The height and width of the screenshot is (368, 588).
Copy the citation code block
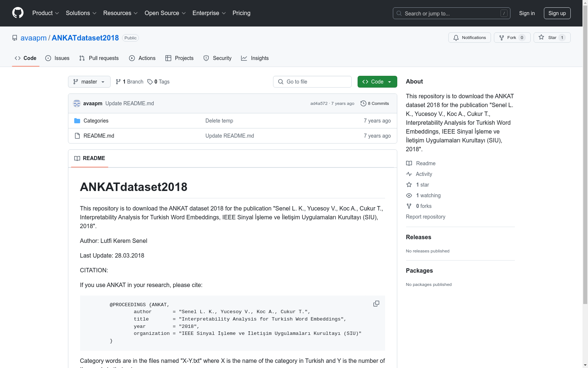376,304
